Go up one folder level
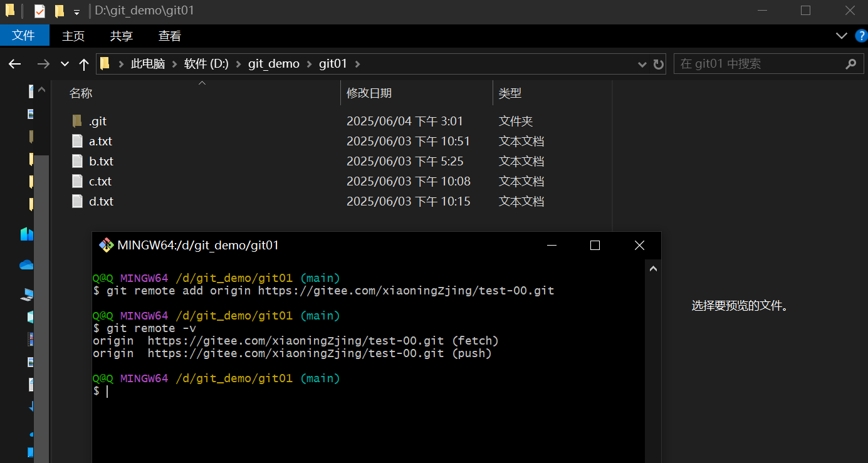Screen dimensions: 868x463 (x=84, y=64)
